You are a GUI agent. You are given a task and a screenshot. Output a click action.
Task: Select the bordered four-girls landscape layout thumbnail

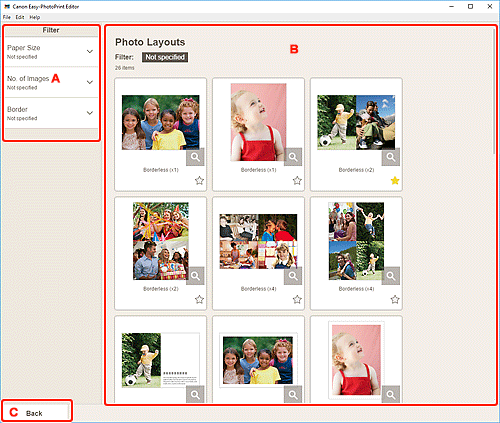coord(258,360)
